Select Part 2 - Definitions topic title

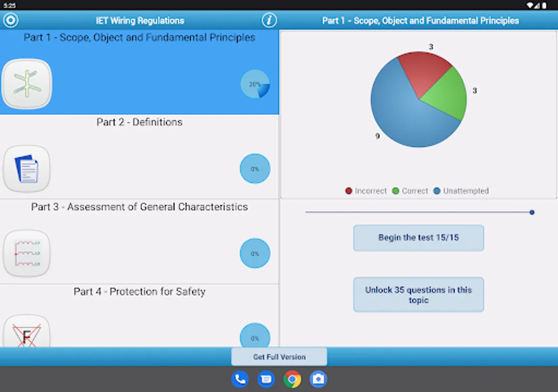tap(139, 122)
